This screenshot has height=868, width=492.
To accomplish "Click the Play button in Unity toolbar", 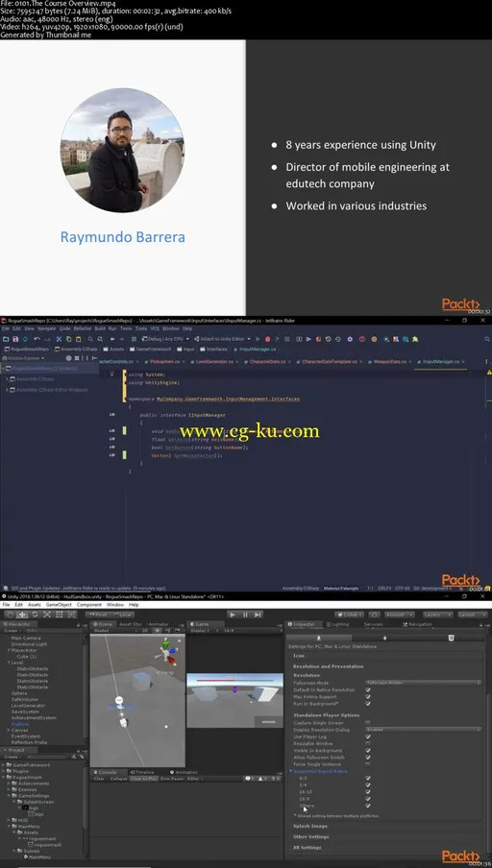I will click(x=233, y=615).
